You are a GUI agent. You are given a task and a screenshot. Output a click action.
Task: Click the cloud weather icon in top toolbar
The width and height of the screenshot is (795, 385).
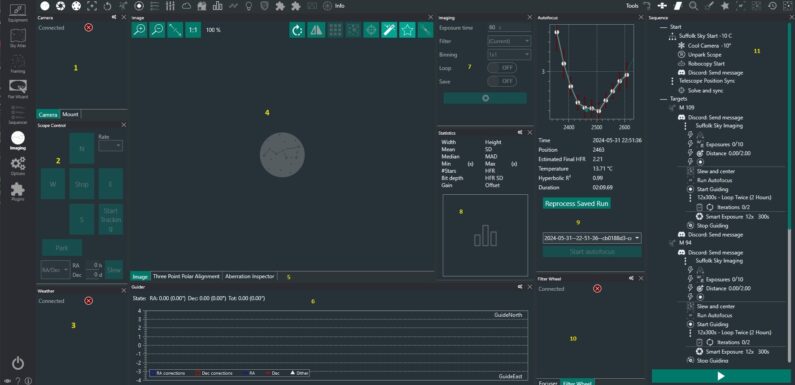(x=187, y=6)
